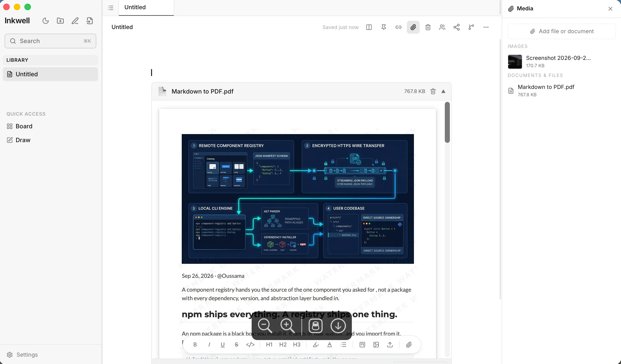Apply bold formatting

(195, 344)
